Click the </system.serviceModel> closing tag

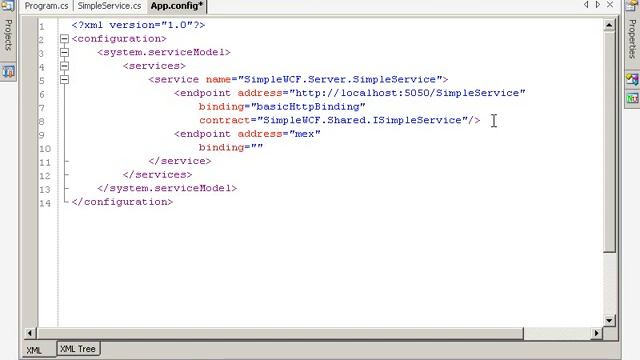pos(167,188)
